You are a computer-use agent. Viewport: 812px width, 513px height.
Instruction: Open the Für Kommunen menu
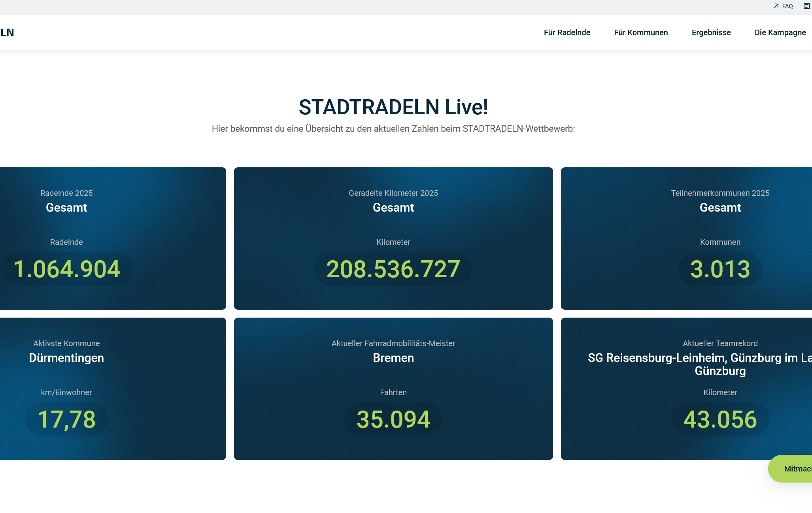click(x=641, y=32)
